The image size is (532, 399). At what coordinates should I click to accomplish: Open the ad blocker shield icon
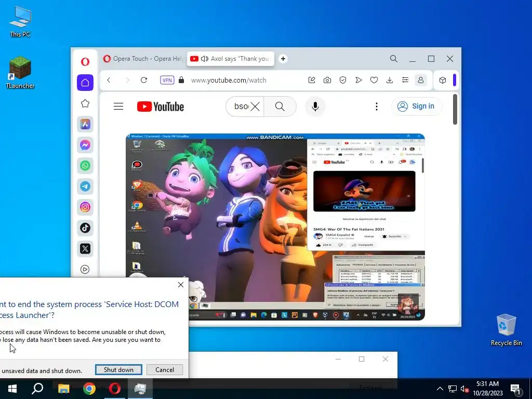pyautogui.click(x=343, y=80)
